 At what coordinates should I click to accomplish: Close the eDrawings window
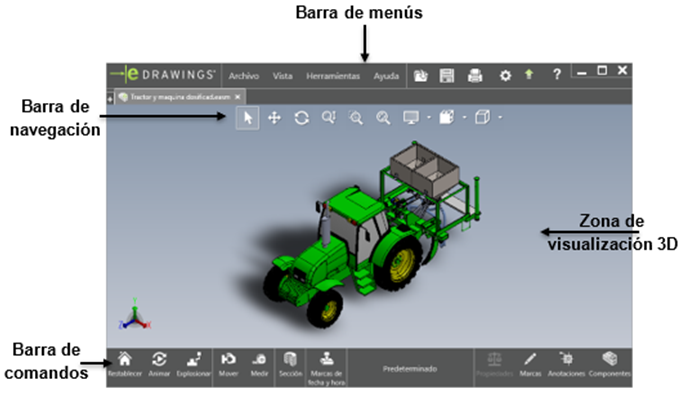[622, 70]
